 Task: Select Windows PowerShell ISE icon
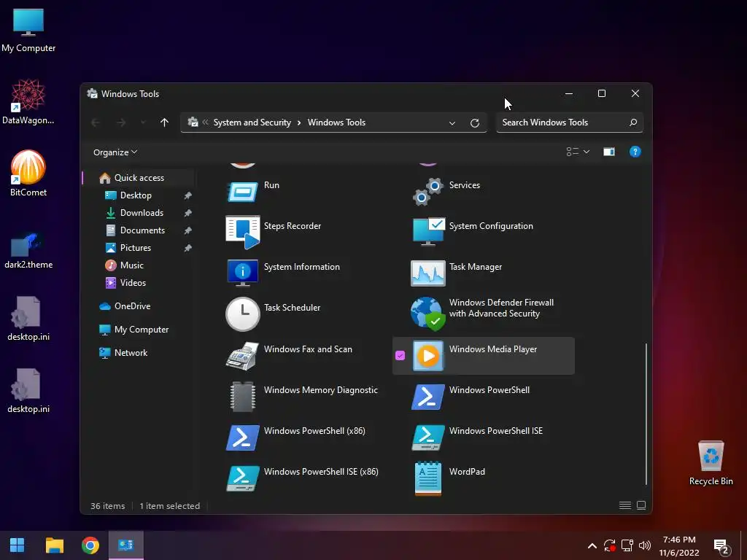pyautogui.click(x=427, y=437)
